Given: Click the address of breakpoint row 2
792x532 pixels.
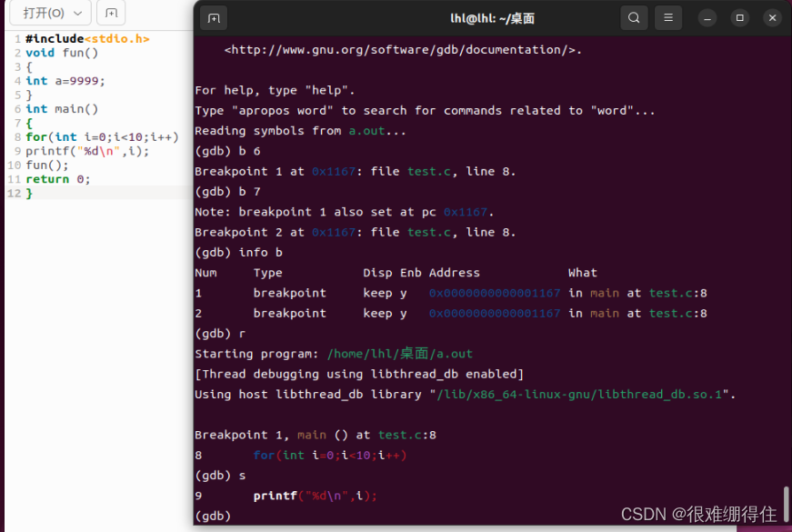Looking at the screenshot, I should (495, 313).
